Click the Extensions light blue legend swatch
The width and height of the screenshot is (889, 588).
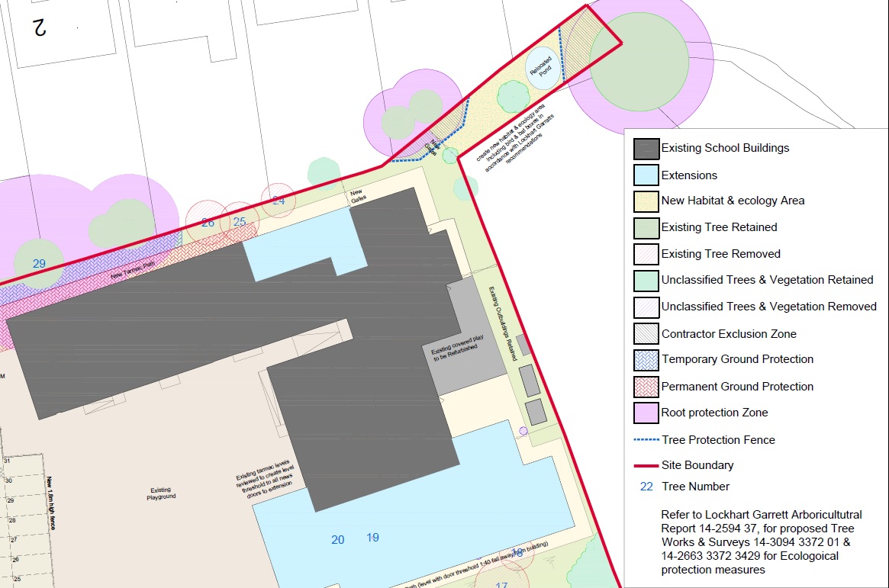(646, 175)
